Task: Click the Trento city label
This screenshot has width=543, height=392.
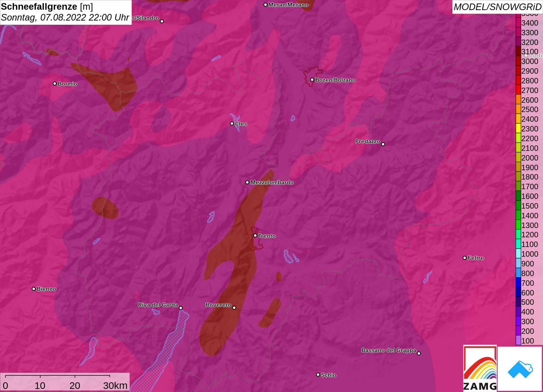Action: 267,236
